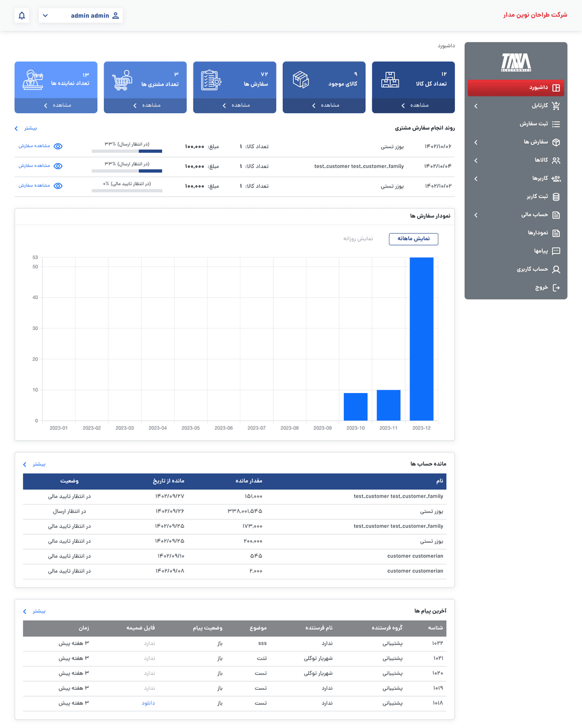Expand the کاربرها sidebar chevron
This screenshot has height=728, width=582.
pos(476,179)
